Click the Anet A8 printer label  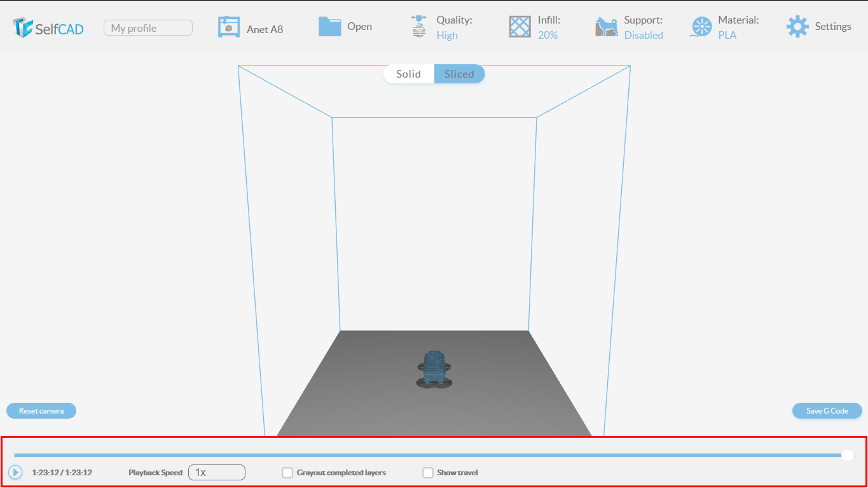click(265, 29)
